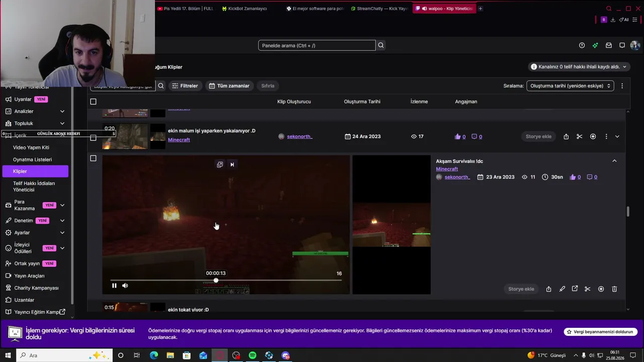Click the skip-next icon on clip video
644x362 pixels.
(232, 164)
